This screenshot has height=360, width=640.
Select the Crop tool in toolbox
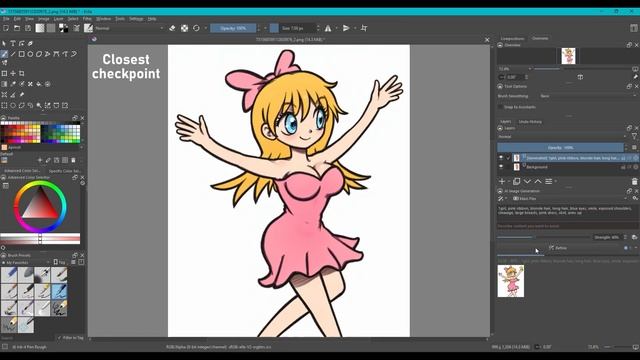pos(22,73)
